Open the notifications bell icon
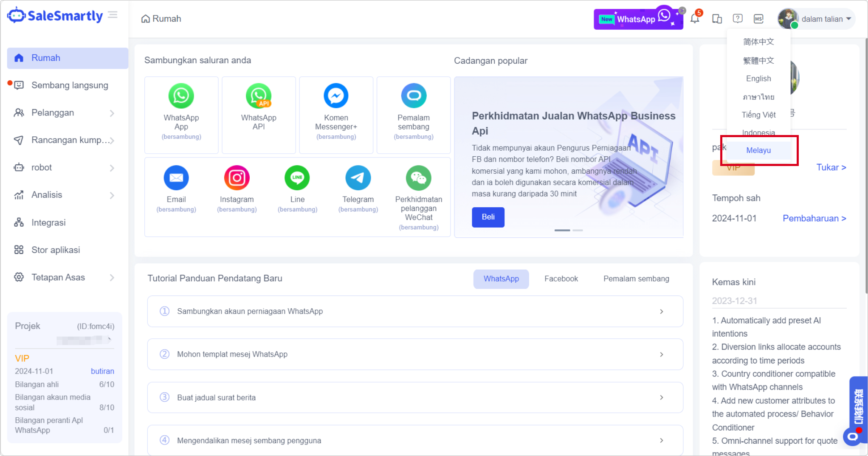This screenshot has width=868, height=456. 695,19
